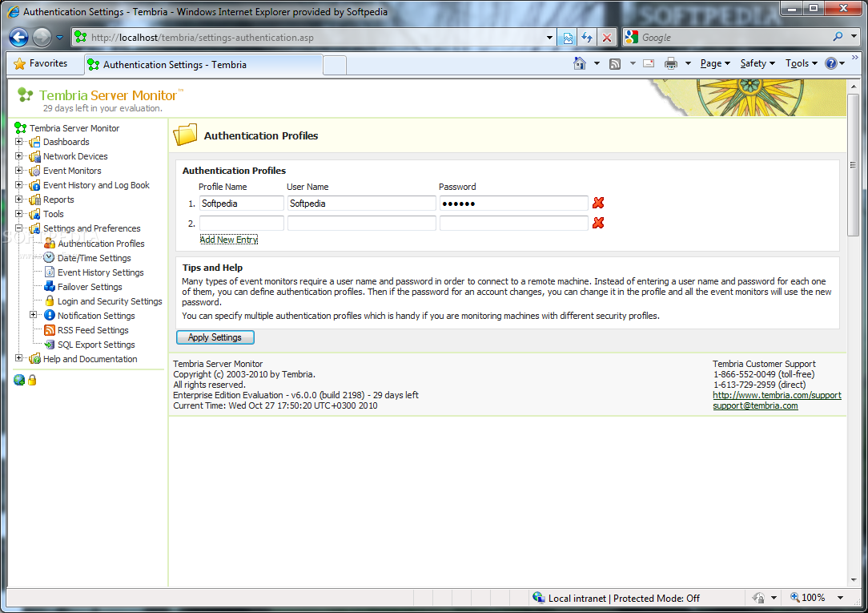Click the Google search box
The image size is (868, 613).
click(x=733, y=38)
